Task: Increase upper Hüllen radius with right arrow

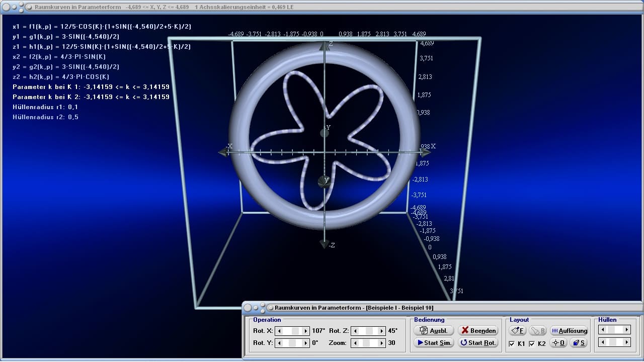Action: click(627, 330)
